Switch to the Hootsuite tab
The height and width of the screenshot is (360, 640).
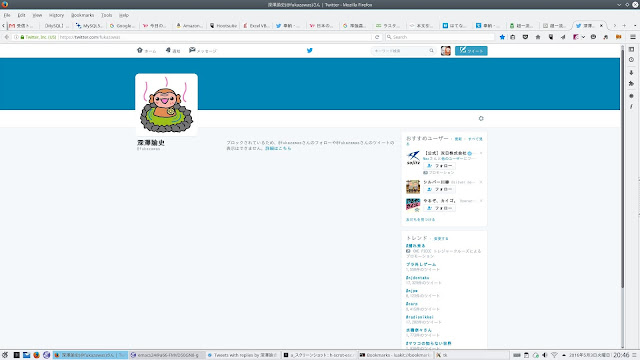(x=223, y=25)
